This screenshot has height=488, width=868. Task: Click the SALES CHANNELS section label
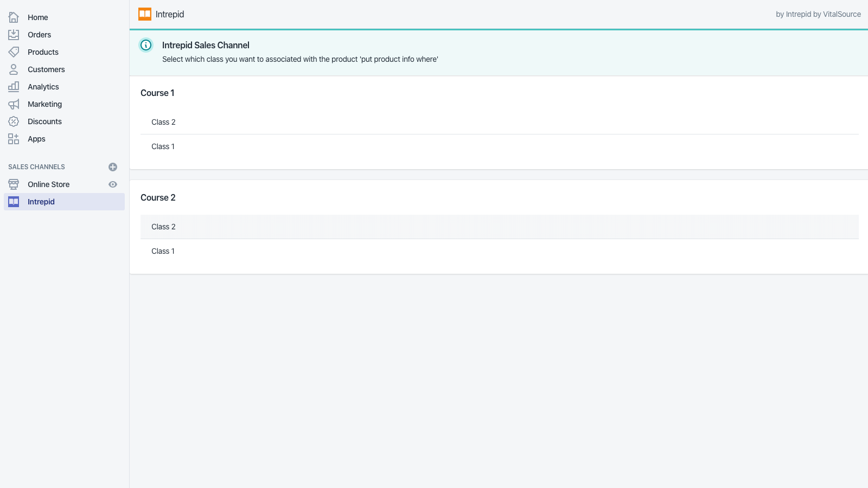[36, 167]
